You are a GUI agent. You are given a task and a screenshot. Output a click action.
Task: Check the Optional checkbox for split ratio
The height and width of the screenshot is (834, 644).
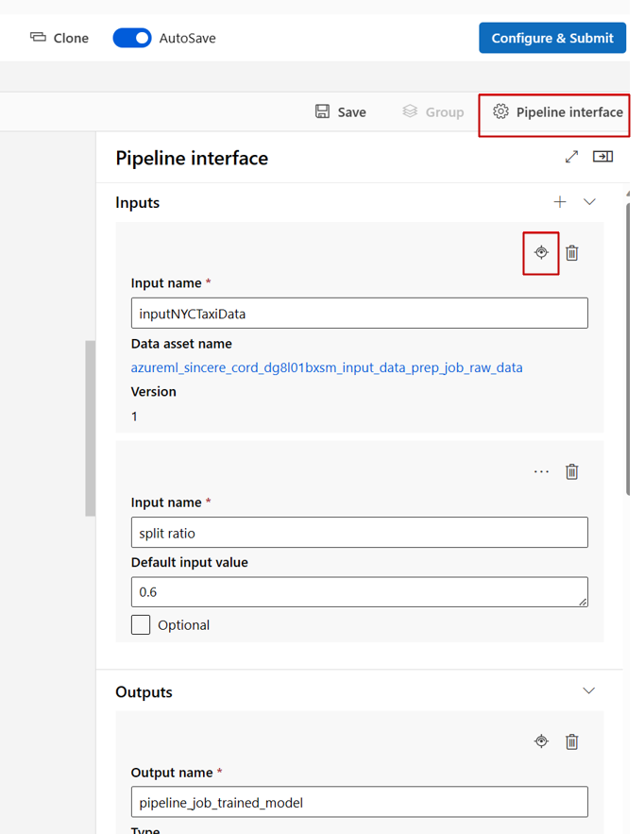click(140, 624)
